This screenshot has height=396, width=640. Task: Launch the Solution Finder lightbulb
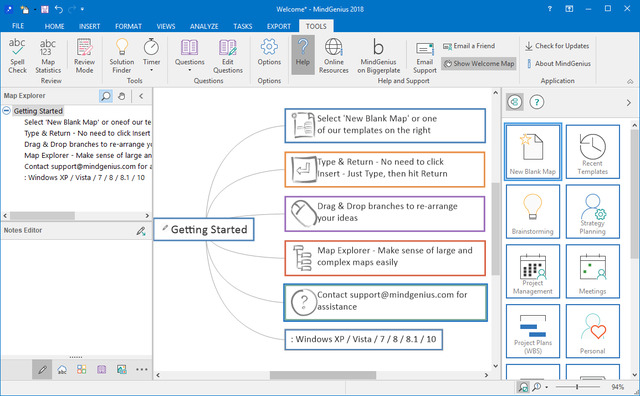pyautogui.click(x=122, y=56)
